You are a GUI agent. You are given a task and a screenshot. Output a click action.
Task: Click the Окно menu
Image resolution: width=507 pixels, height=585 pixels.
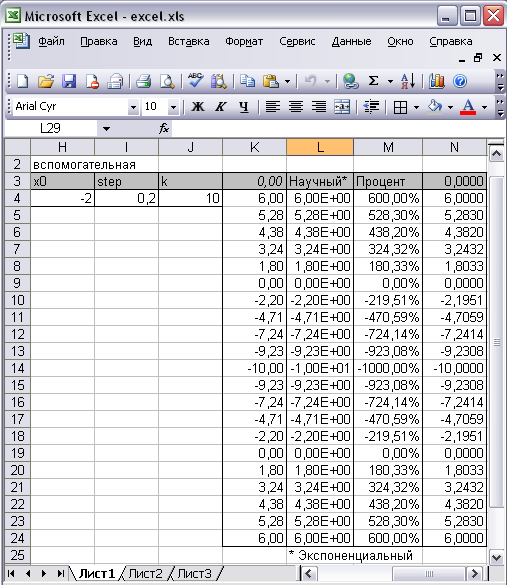(x=400, y=41)
